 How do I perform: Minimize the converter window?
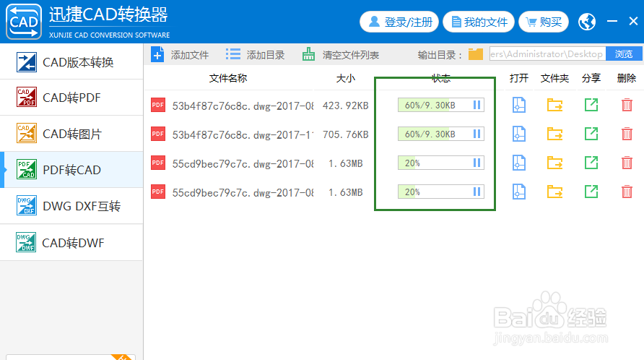tap(612, 21)
